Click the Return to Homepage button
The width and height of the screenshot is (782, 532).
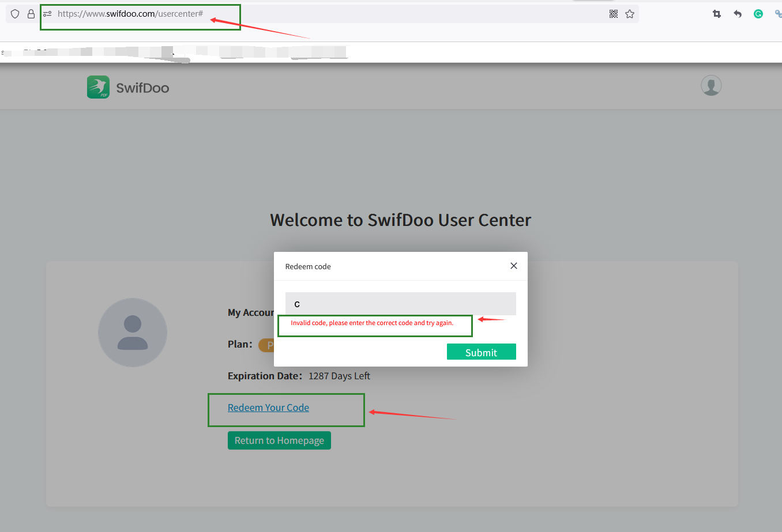[x=279, y=440]
